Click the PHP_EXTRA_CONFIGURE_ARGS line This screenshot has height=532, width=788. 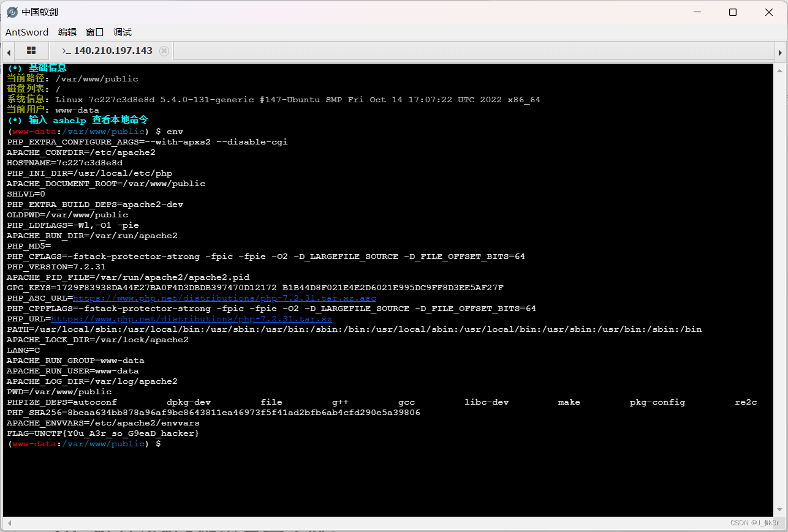pyautogui.click(x=147, y=142)
